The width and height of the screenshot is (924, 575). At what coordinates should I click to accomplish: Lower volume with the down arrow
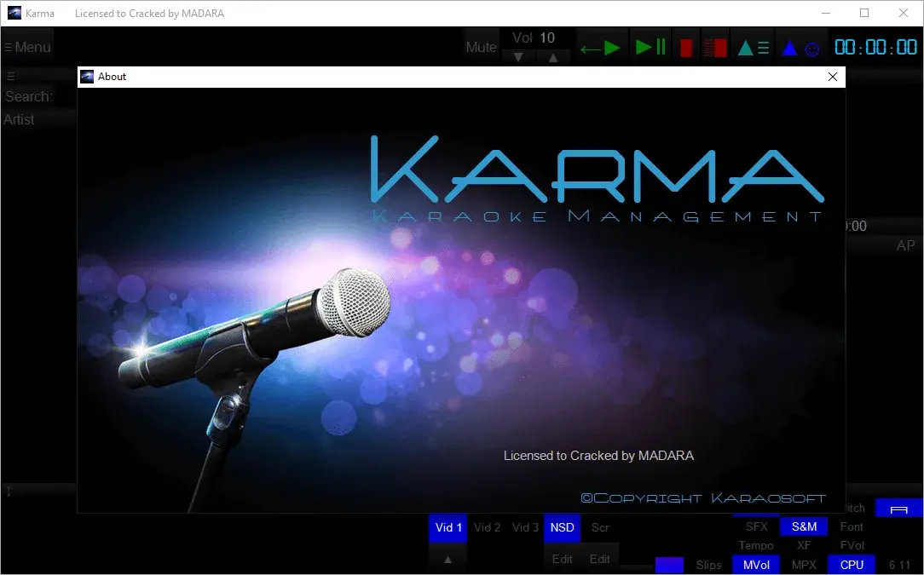tap(518, 57)
